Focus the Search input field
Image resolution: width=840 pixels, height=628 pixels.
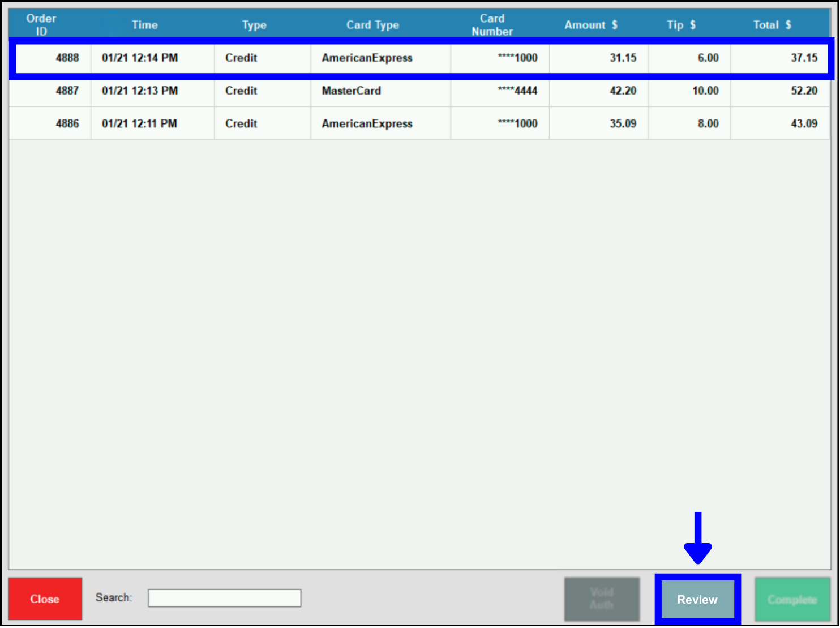[x=224, y=598]
